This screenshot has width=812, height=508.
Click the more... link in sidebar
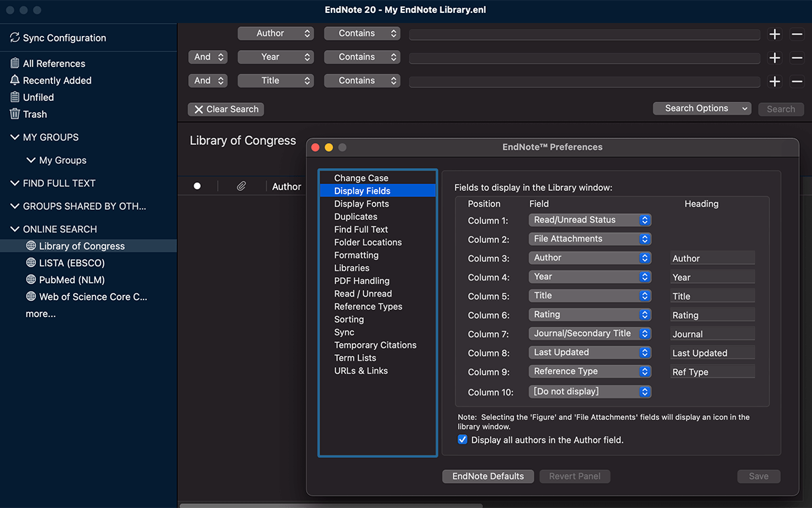coord(41,314)
